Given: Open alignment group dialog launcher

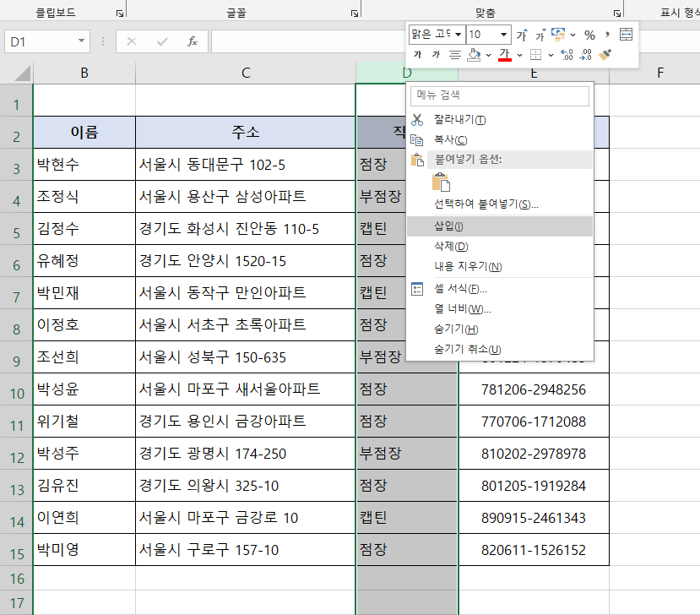Looking at the screenshot, I should (617, 14).
